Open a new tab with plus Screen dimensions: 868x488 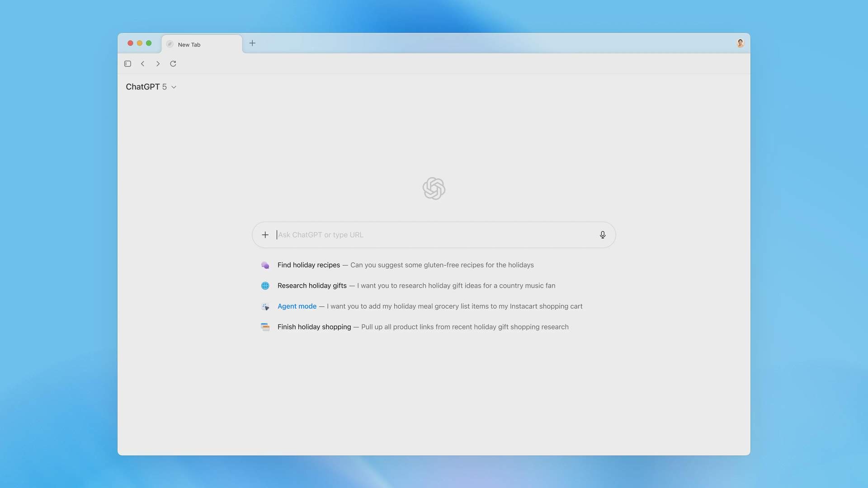(252, 43)
